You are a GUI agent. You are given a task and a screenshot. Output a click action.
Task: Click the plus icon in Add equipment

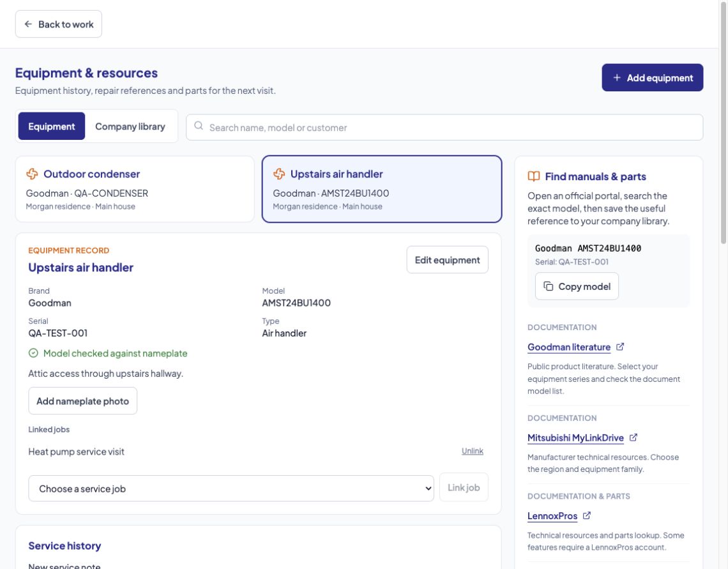click(x=617, y=77)
